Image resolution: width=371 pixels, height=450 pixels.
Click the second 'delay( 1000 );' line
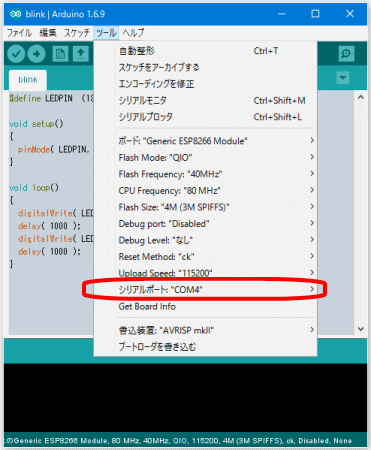49,252
